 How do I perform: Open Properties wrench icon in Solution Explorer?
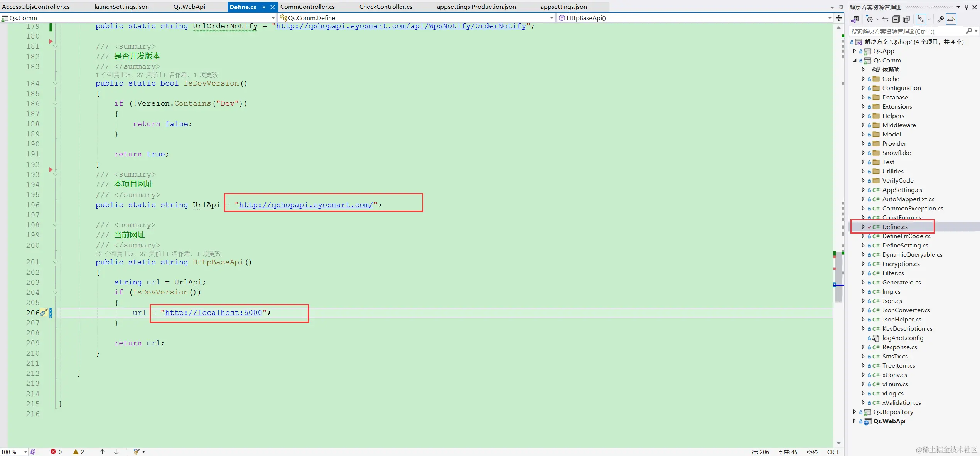click(940, 19)
